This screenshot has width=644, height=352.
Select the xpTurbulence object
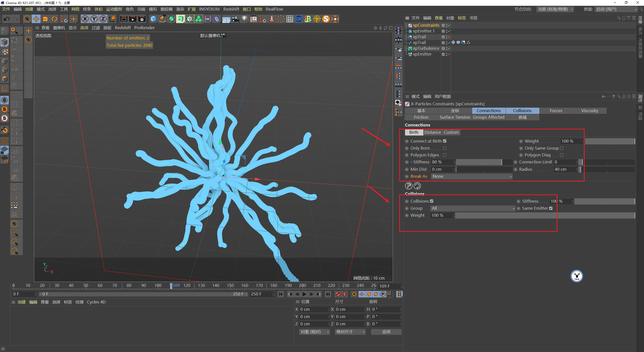(426, 49)
